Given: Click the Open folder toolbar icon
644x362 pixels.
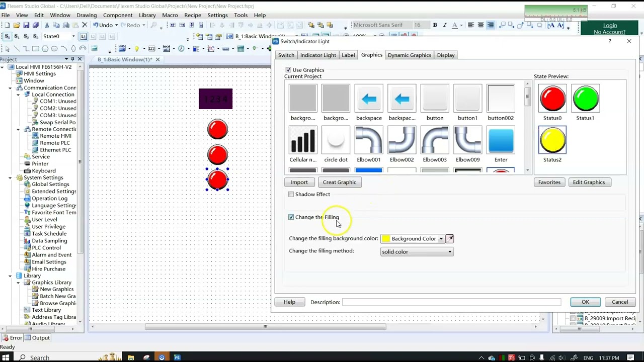Looking at the screenshot, I should 17,25.
